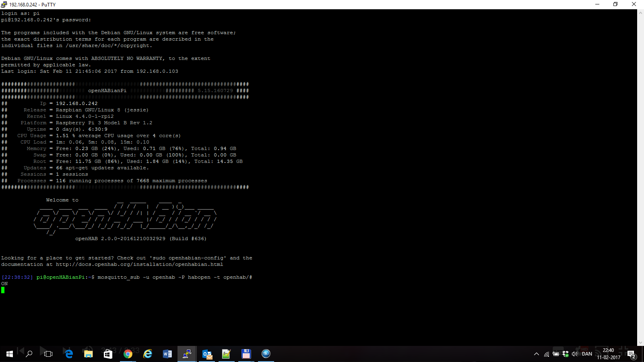The width and height of the screenshot is (644, 362).
Task: Switch to Notepad++ in the taskbar
Action: coord(226,354)
